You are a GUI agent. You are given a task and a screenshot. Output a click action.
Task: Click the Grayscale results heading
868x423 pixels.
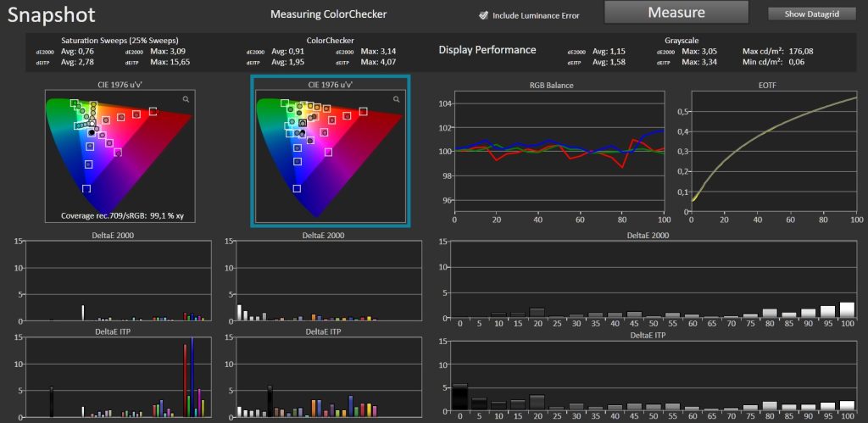(x=683, y=41)
